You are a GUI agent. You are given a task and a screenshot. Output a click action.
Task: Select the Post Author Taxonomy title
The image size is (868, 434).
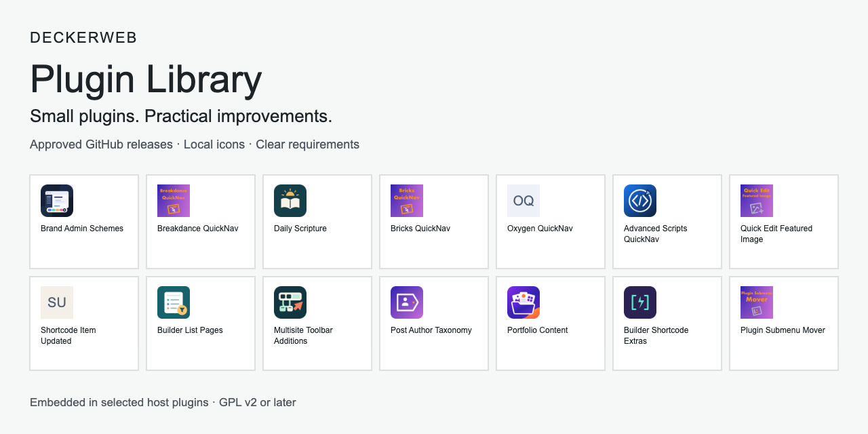click(x=431, y=330)
